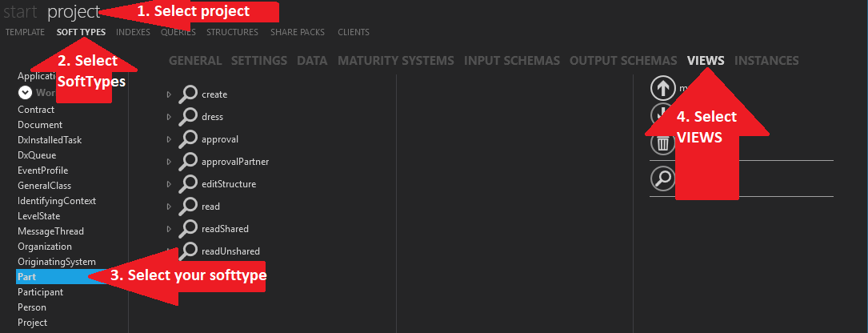
Task: Click the search magnifier in right panel
Action: 662,179
